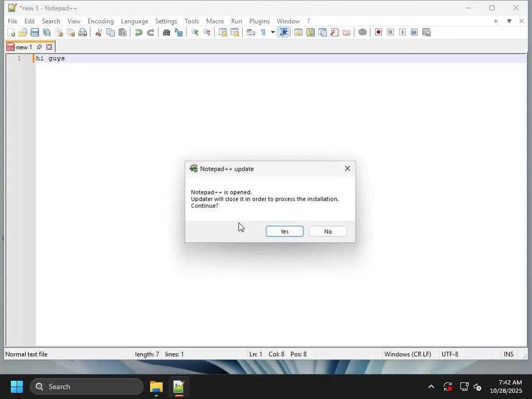Click the Paste toolbar icon
Viewport: 532px width, 399px height.
123,32
